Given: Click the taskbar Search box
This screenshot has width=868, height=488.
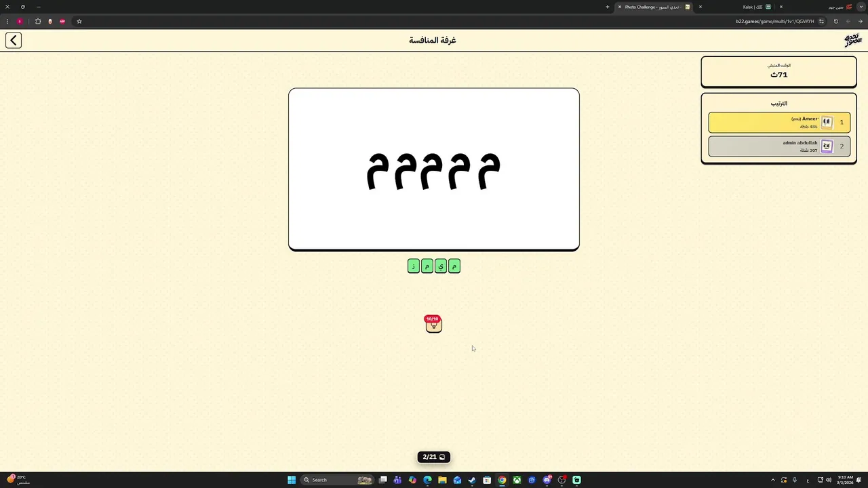Looking at the screenshot, I should 337,480.
